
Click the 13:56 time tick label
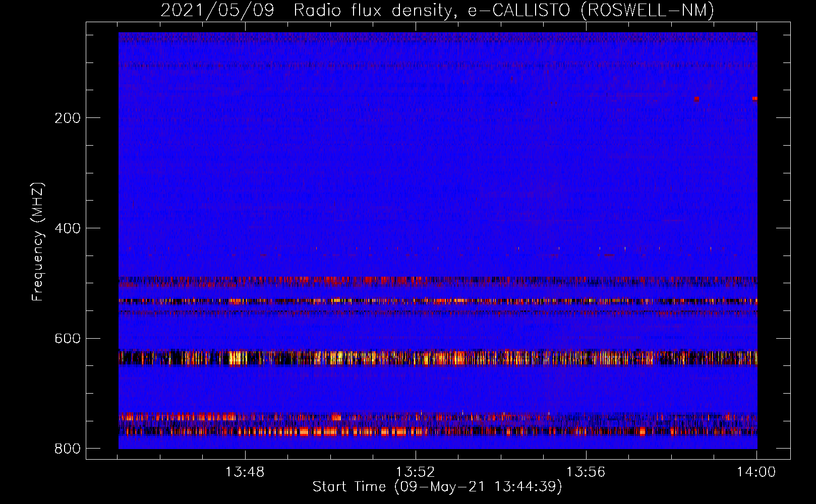coord(586,472)
